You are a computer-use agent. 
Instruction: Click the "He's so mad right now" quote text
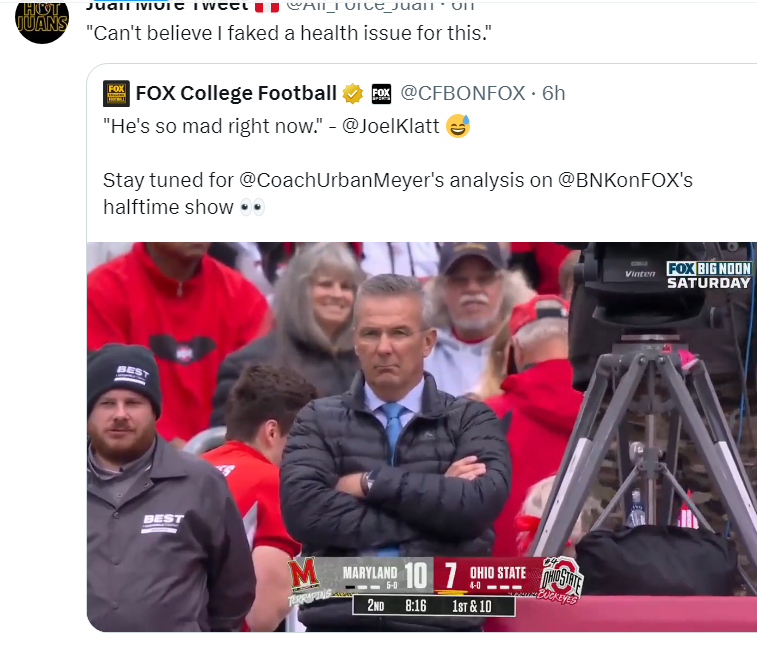[215, 127]
